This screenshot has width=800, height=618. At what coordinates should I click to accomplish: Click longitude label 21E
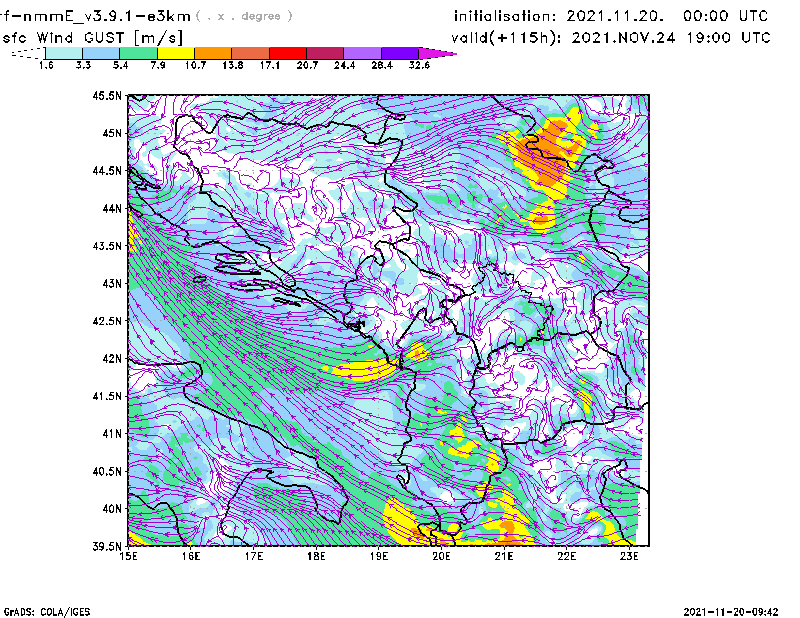click(x=504, y=556)
